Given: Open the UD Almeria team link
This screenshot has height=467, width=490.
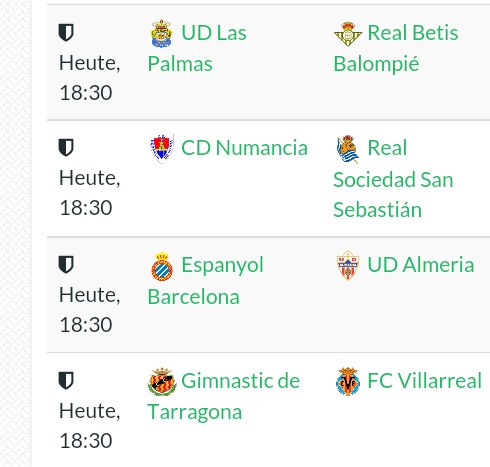Looking at the screenshot, I should tap(421, 265).
